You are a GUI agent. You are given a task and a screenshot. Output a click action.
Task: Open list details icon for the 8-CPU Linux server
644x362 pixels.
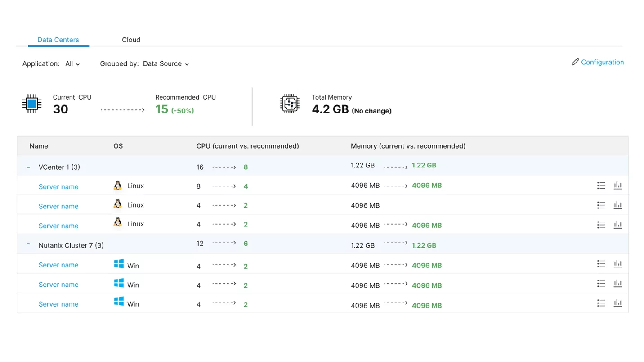pos(601,186)
